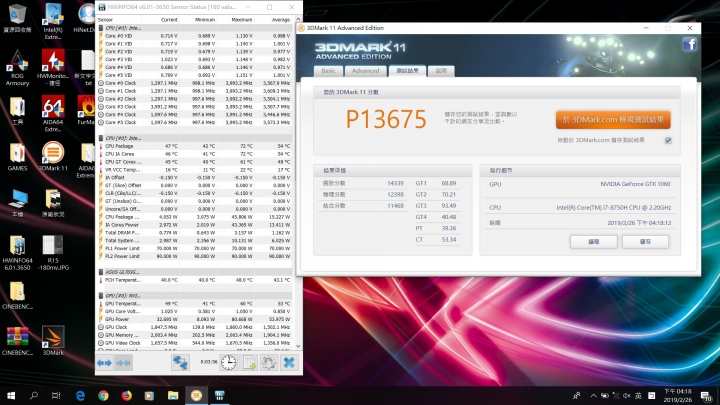Open the Facebook icon in 3DMark 11
This screenshot has width=720, height=405.
pyautogui.click(x=689, y=44)
